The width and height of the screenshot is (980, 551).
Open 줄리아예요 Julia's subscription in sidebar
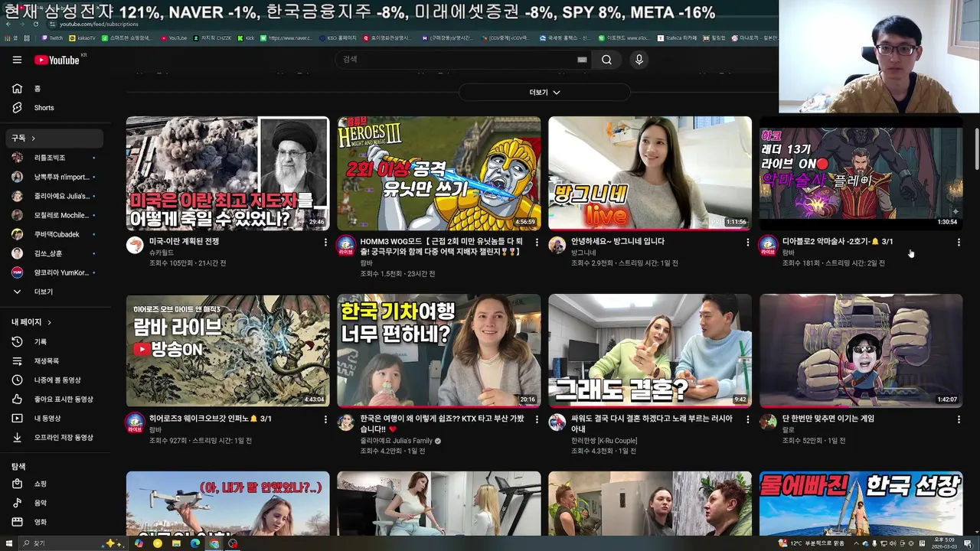click(54, 196)
